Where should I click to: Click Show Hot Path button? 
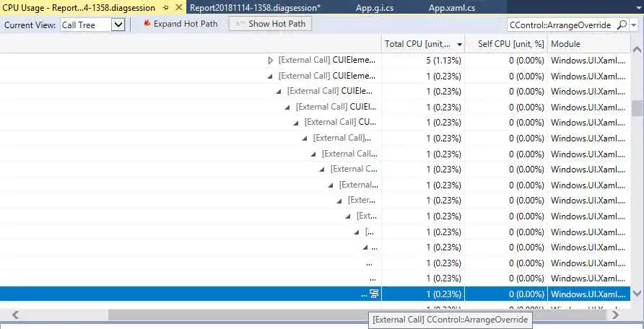270,25
